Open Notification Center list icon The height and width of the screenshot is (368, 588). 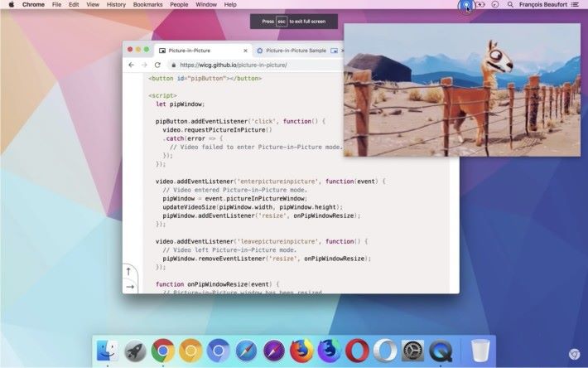[575, 4]
